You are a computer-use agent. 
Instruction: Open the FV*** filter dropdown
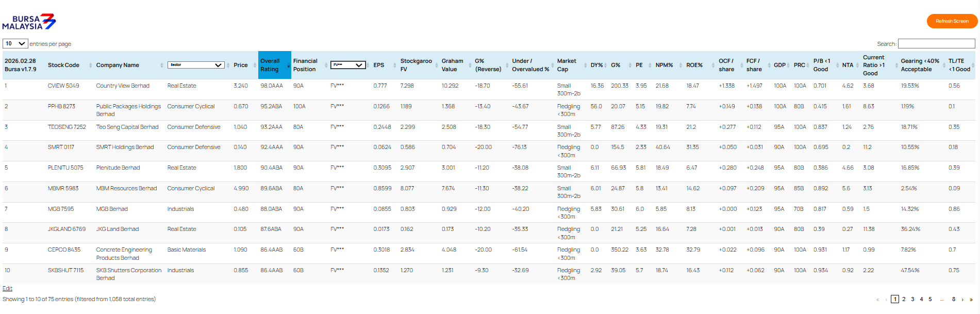coord(348,65)
